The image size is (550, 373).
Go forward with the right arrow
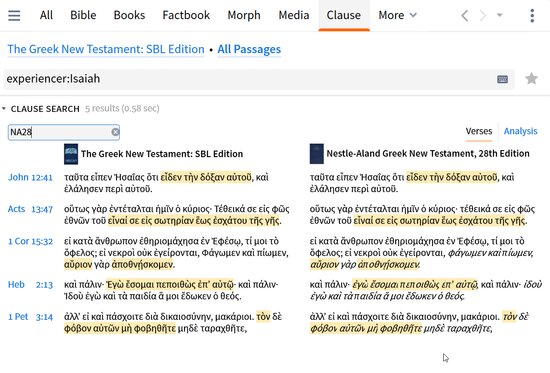[x=483, y=15]
